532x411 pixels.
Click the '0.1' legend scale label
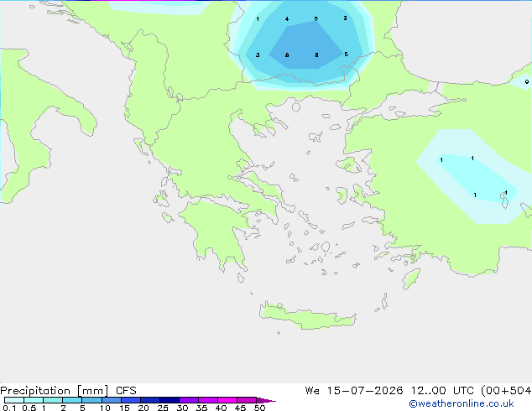point(9,408)
